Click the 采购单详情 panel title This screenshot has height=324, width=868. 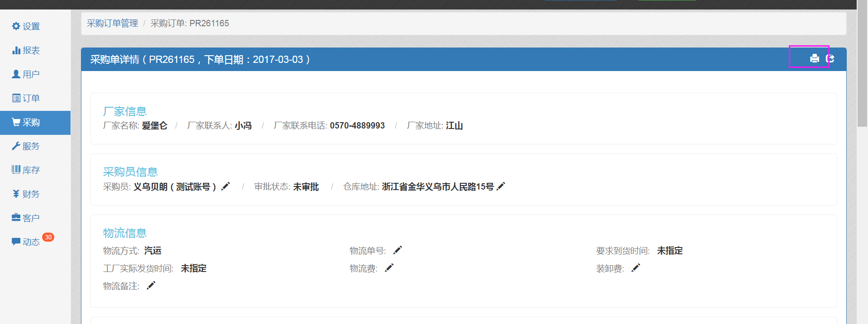click(200, 59)
